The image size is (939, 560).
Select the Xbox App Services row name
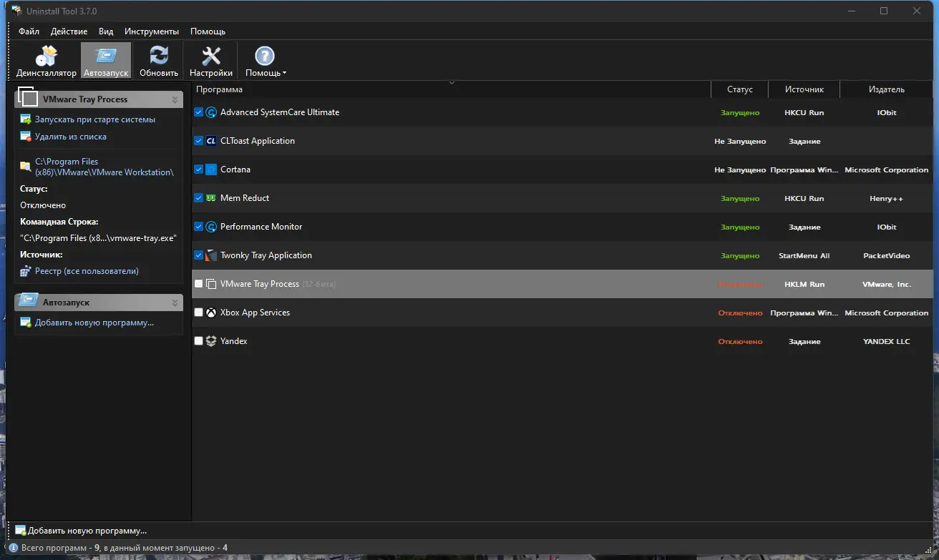click(255, 313)
